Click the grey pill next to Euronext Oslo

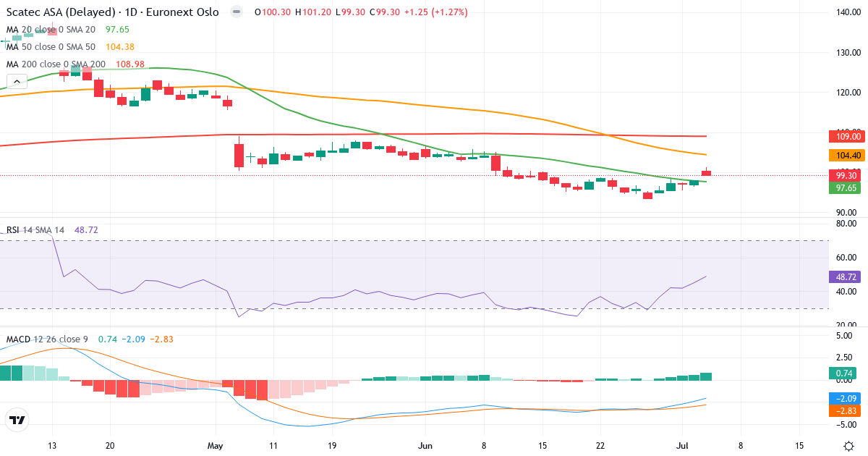click(x=236, y=12)
